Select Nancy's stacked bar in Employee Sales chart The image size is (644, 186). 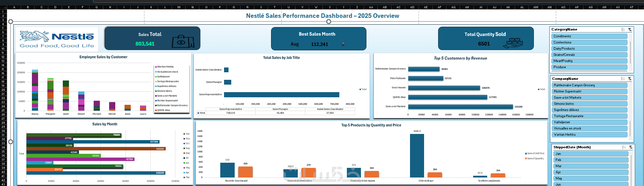point(35,90)
